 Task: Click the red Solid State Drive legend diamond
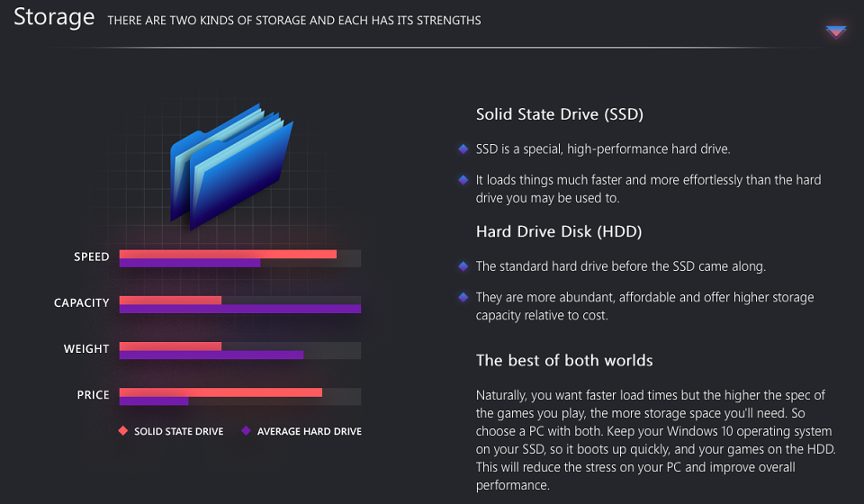(123, 431)
